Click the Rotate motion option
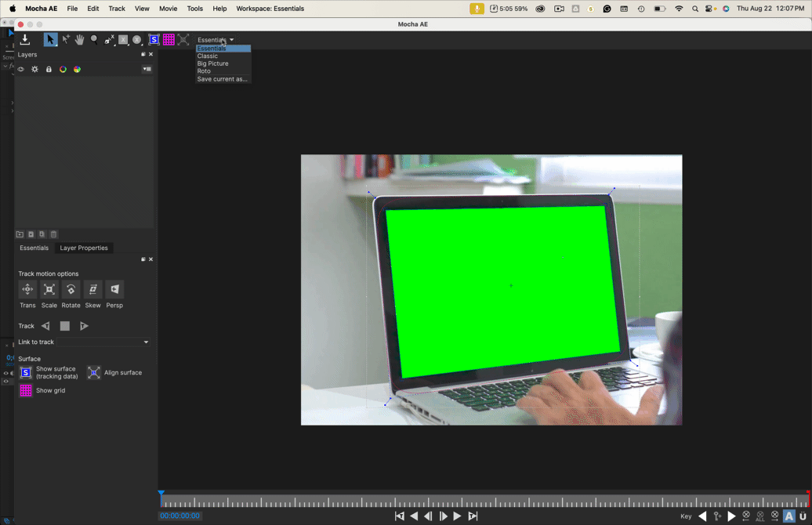Image resolution: width=812 pixels, height=525 pixels. click(x=71, y=289)
